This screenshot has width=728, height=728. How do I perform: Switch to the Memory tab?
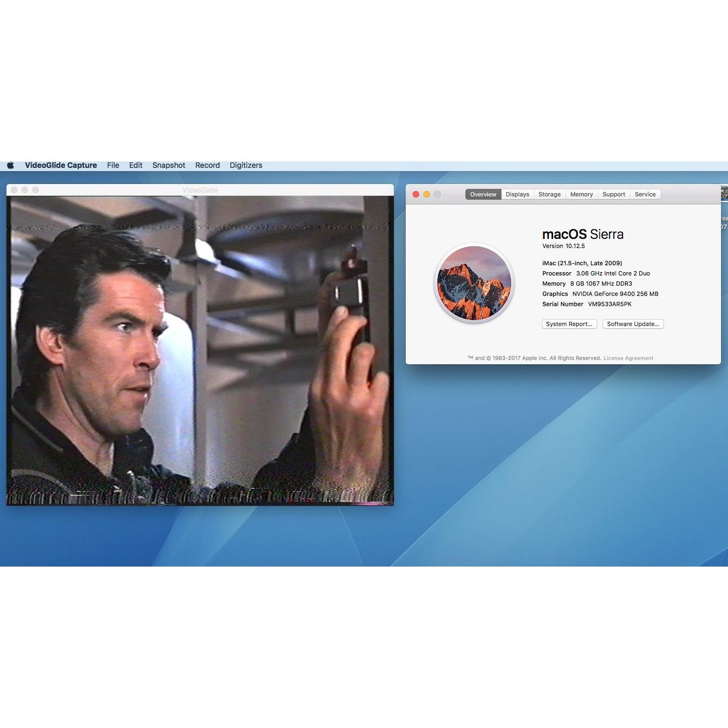coord(582,194)
